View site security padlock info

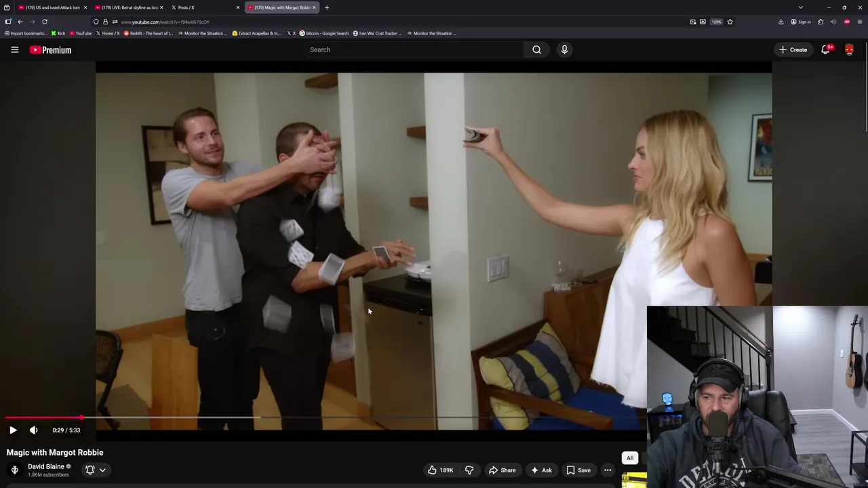click(105, 22)
